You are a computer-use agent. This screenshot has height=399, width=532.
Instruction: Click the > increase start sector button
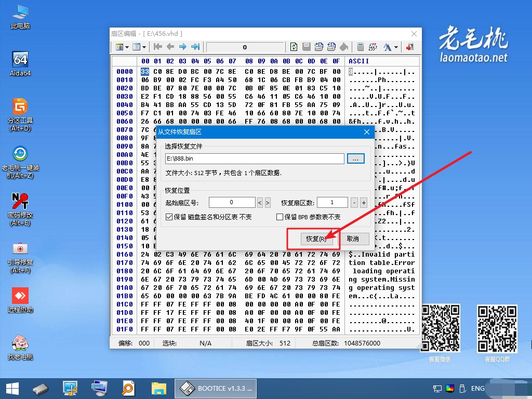point(268,203)
